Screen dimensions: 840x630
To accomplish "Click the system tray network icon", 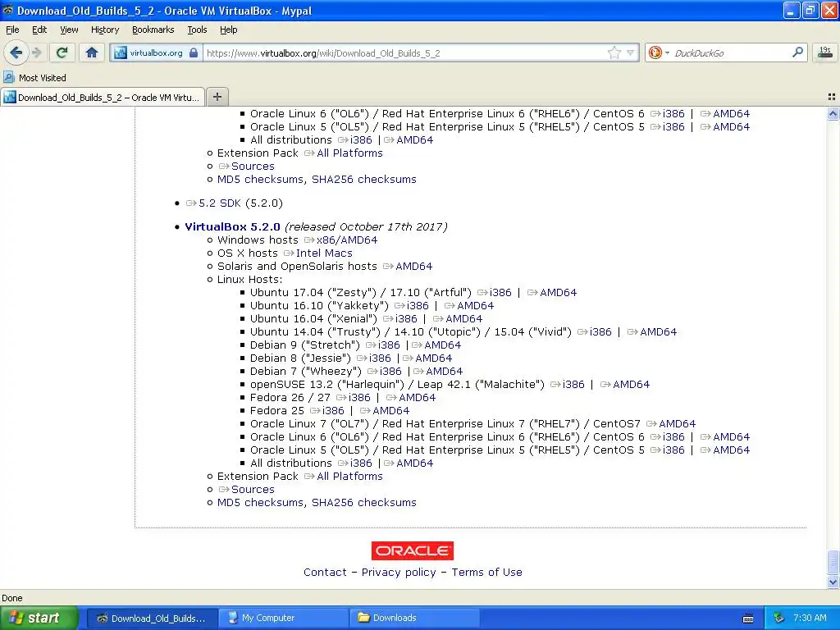I will (x=779, y=619).
